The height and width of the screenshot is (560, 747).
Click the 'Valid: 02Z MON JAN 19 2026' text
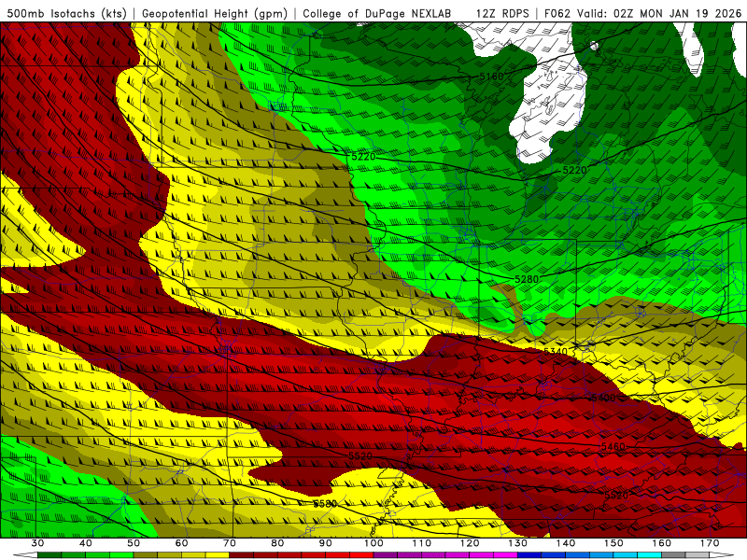coord(659,14)
